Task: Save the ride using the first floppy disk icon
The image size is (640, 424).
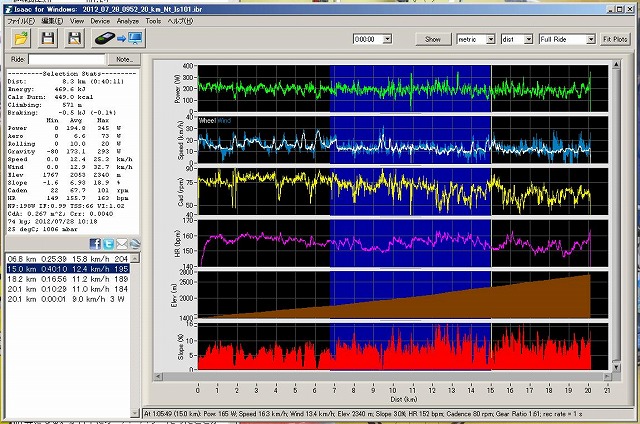Action: point(48,38)
